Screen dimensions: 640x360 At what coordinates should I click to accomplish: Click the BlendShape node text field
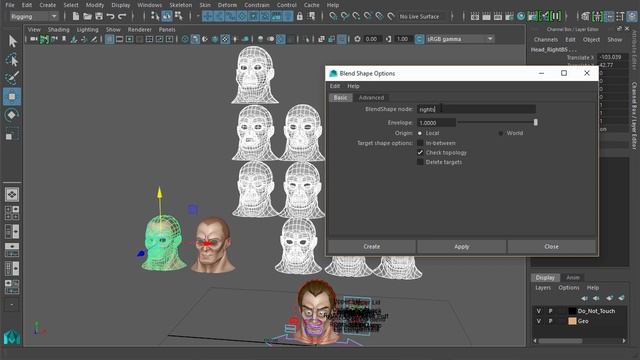[x=476, y=109]
